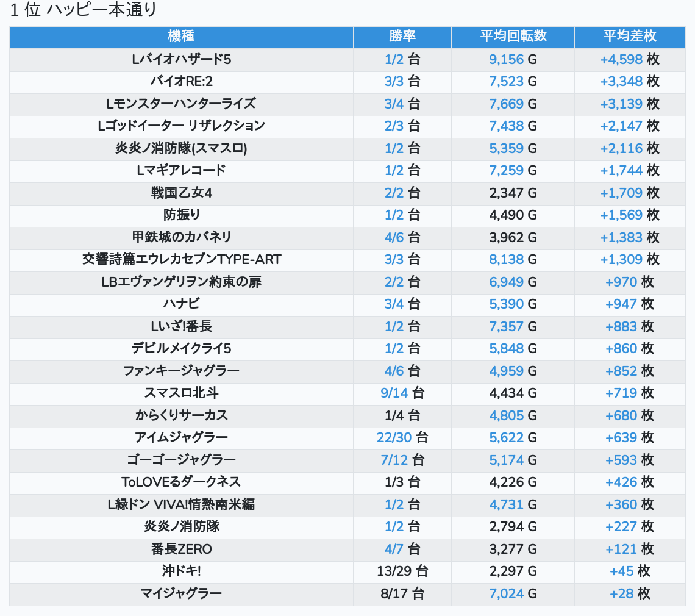This screenshot has height=616, width=695.
Task: Click the +45 枚 value
Action: coord(629,571)
